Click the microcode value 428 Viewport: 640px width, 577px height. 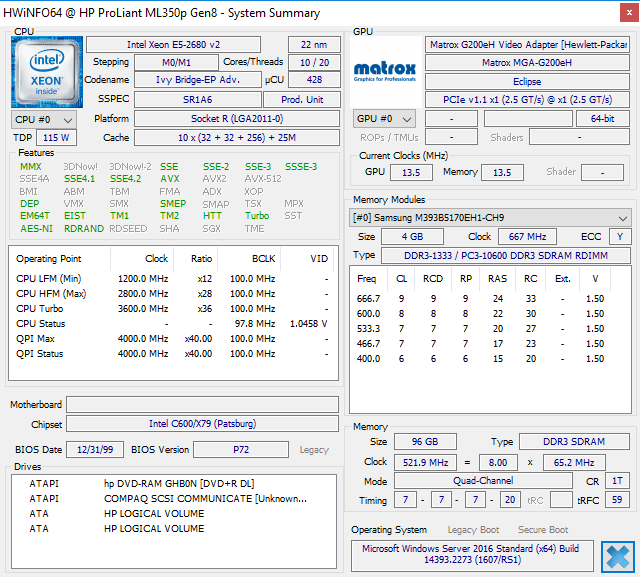point(314,80)
